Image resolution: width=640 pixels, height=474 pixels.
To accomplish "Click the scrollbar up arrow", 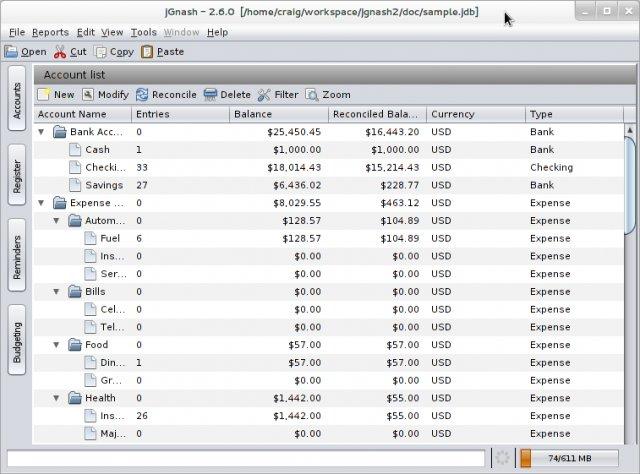I will (x=630, y=130).
